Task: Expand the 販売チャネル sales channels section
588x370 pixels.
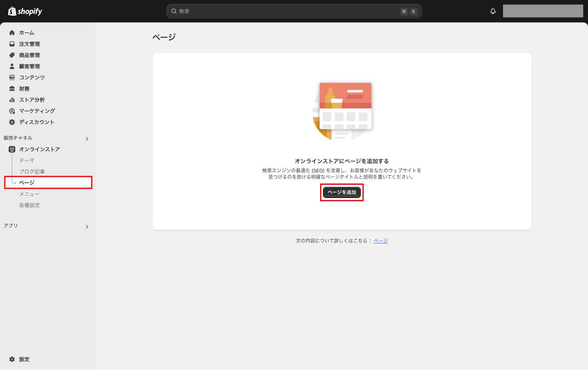Action: click(87, 139)
